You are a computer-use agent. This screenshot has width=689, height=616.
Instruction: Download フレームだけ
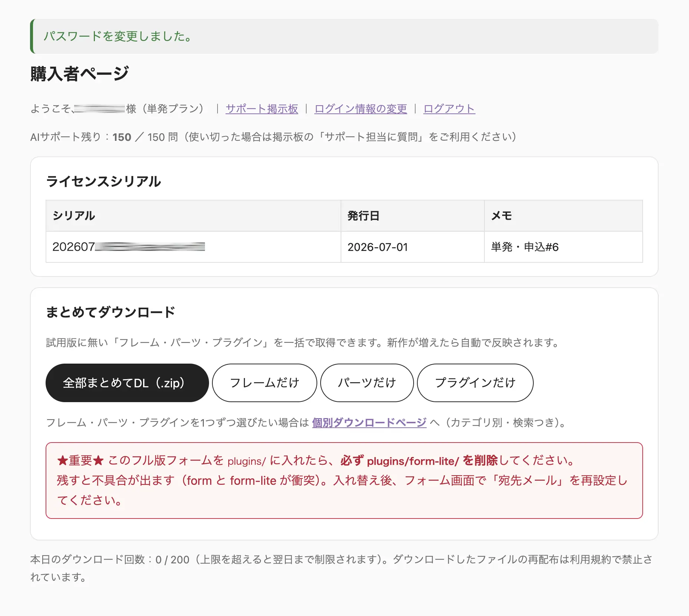[x=265, y=383]
